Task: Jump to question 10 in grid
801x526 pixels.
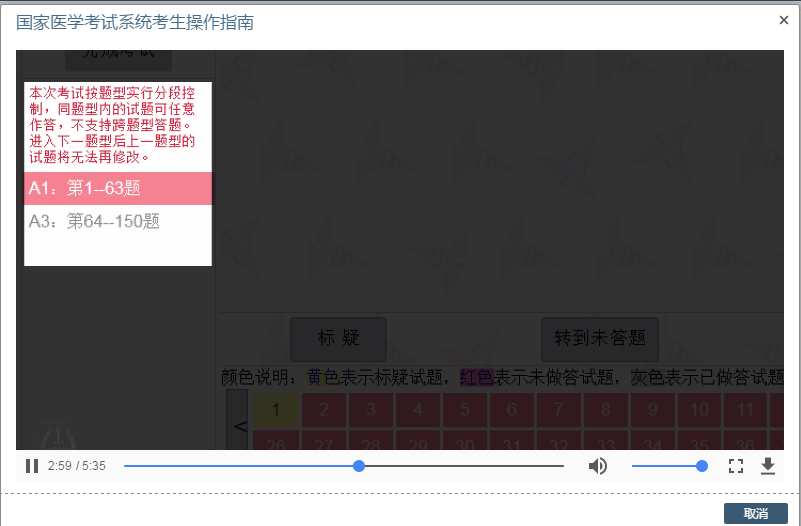Action: 700,409
